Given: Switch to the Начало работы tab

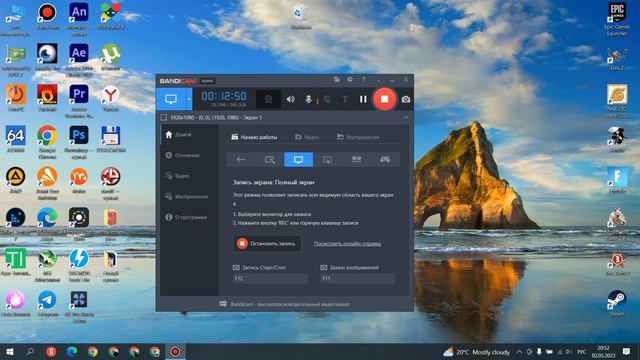Looking at the screenshot, I should (x=254, y=137).
